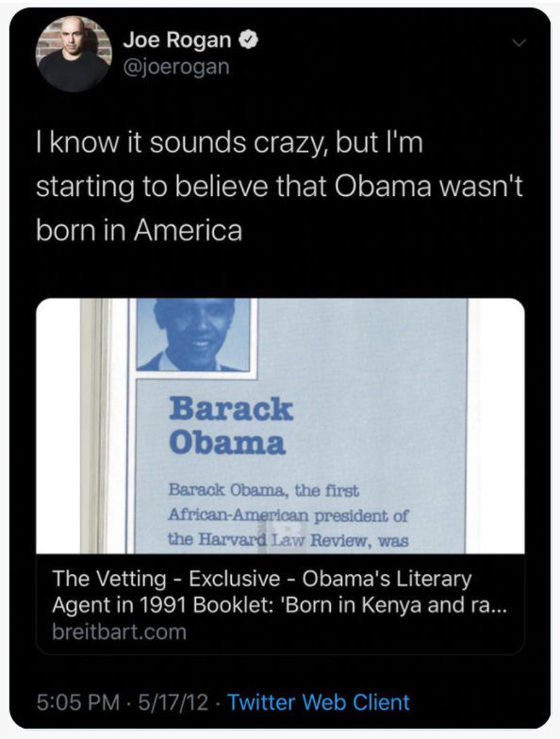560x739 pixels.
Task: Open the tweet options chevron menu
Action: pos(519,43)
